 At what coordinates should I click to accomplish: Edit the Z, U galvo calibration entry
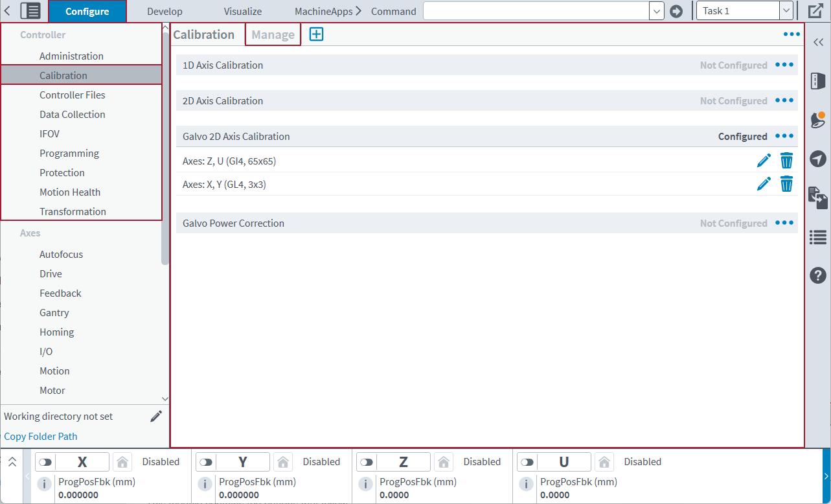pos(764,161)
